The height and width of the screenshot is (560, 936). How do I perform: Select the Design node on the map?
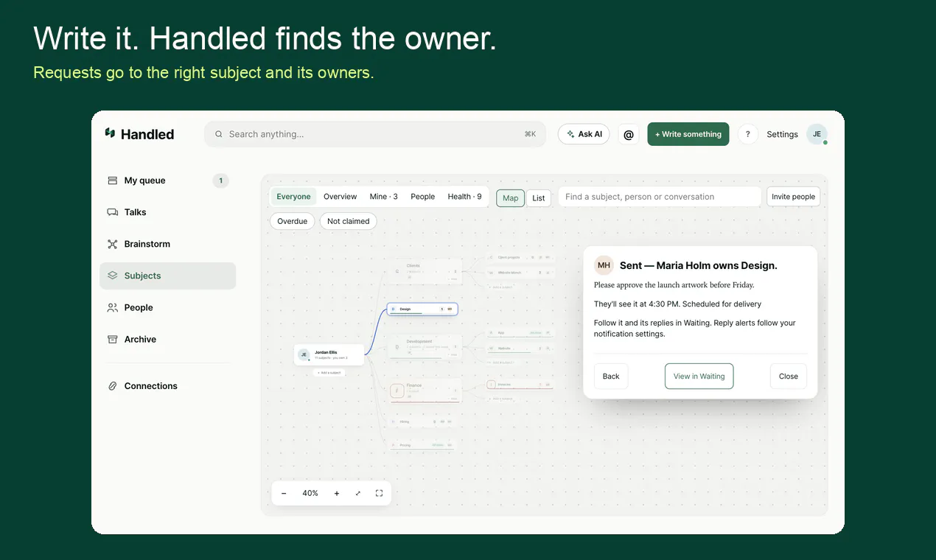tap(422, 309)
